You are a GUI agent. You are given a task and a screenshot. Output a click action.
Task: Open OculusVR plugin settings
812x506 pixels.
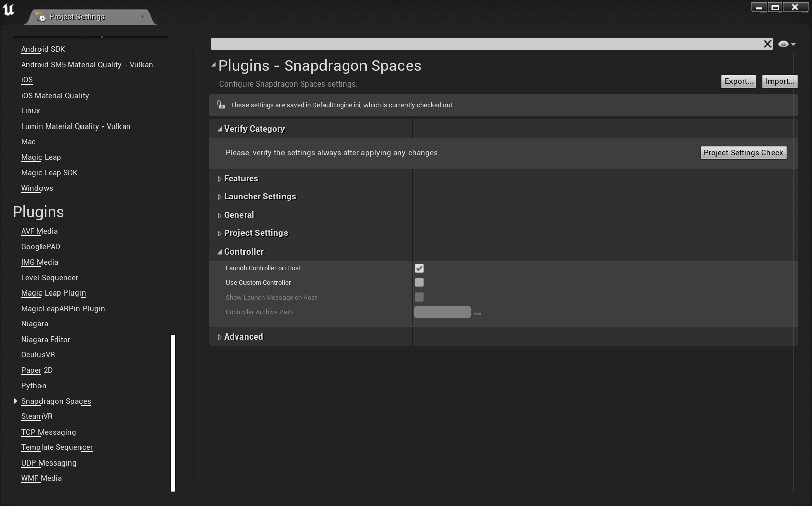38,355
